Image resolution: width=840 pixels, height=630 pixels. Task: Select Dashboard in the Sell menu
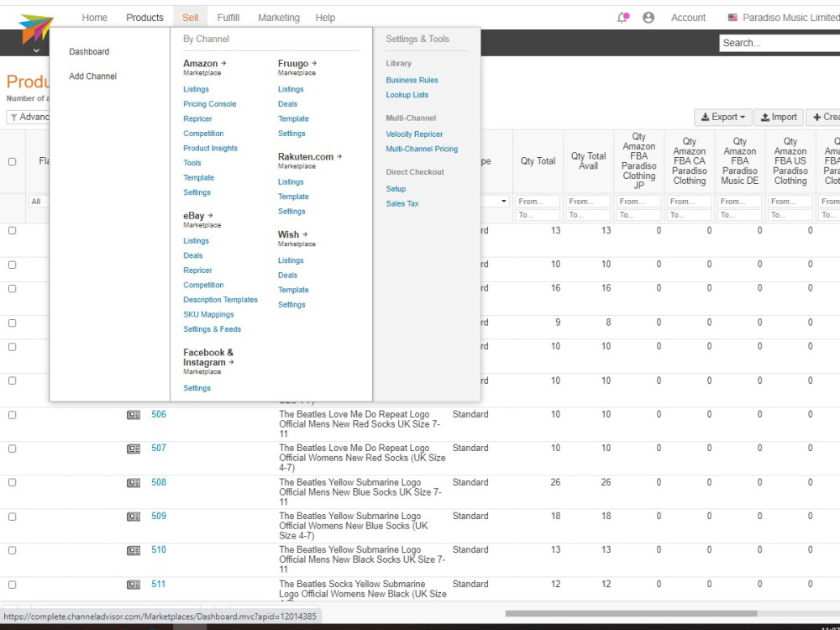point(89,52)
